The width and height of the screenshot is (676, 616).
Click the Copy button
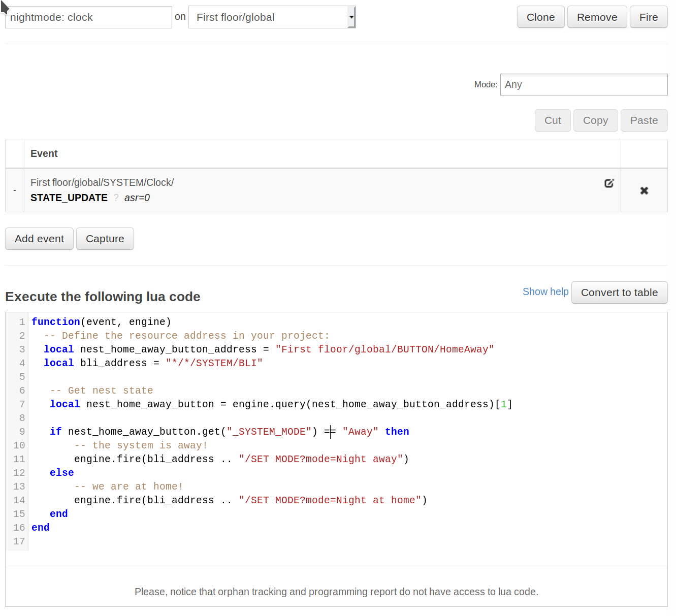coord(595,120)
